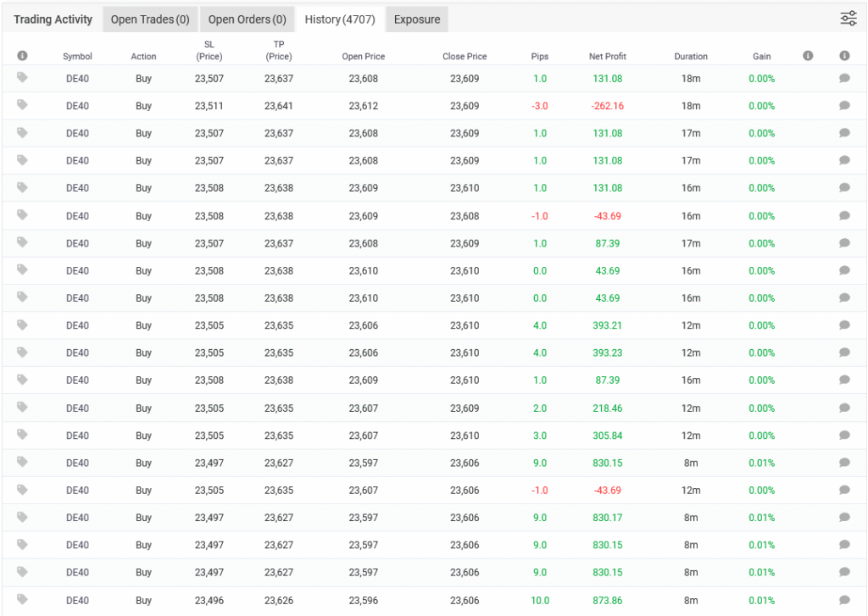
Task: Open comment bubble for the 305.84 trade
Action: (844, 436)
